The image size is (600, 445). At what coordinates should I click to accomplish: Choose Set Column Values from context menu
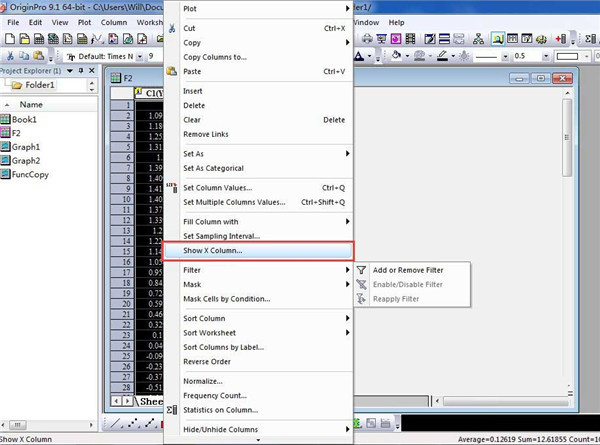(x=217, y=187)
